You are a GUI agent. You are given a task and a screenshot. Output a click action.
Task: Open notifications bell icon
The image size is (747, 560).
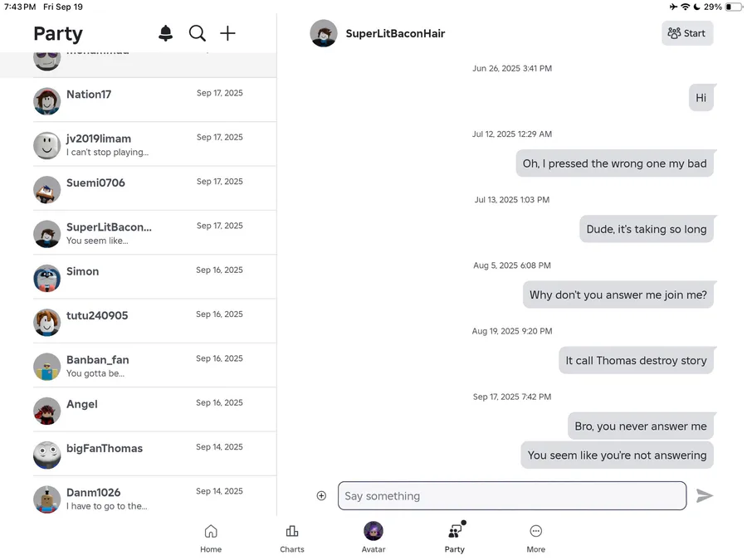[166, 33]
